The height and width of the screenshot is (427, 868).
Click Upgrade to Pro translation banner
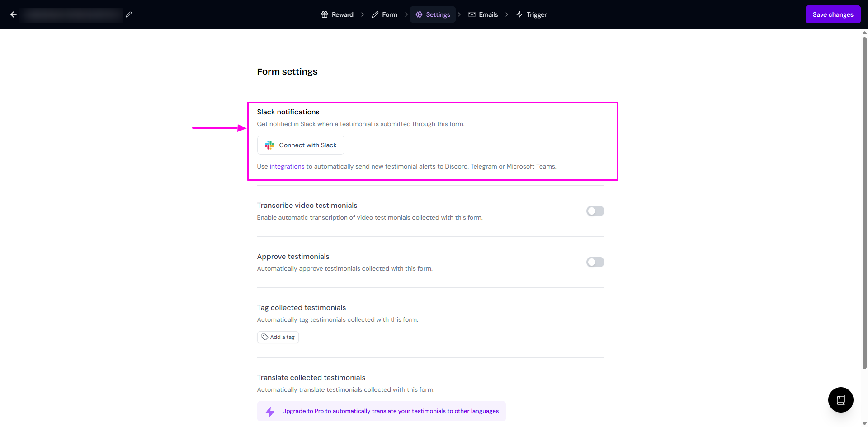point(382,411)
